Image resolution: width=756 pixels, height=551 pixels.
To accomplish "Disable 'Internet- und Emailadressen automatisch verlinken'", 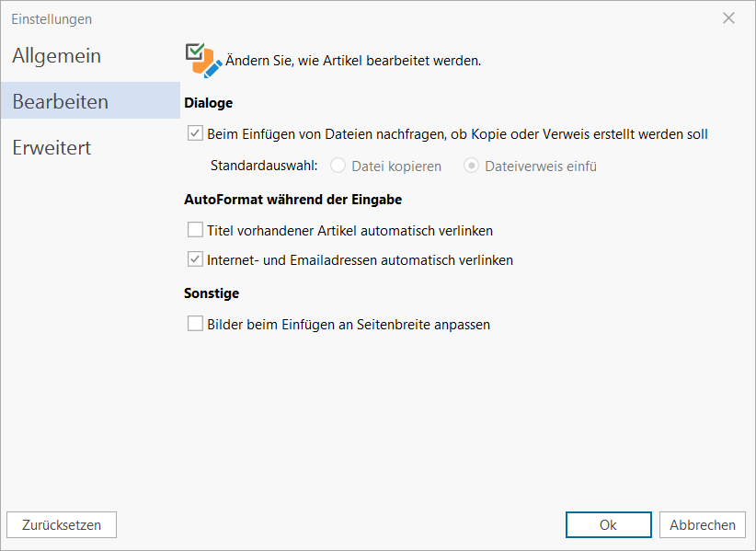I will click(195, 259).
